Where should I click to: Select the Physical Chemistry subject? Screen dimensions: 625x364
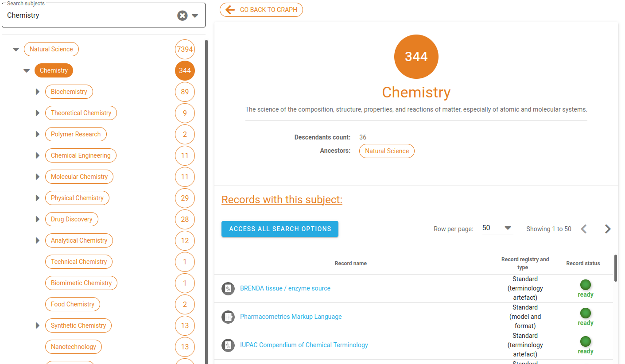pyautogui.click(x=77, y=198)
